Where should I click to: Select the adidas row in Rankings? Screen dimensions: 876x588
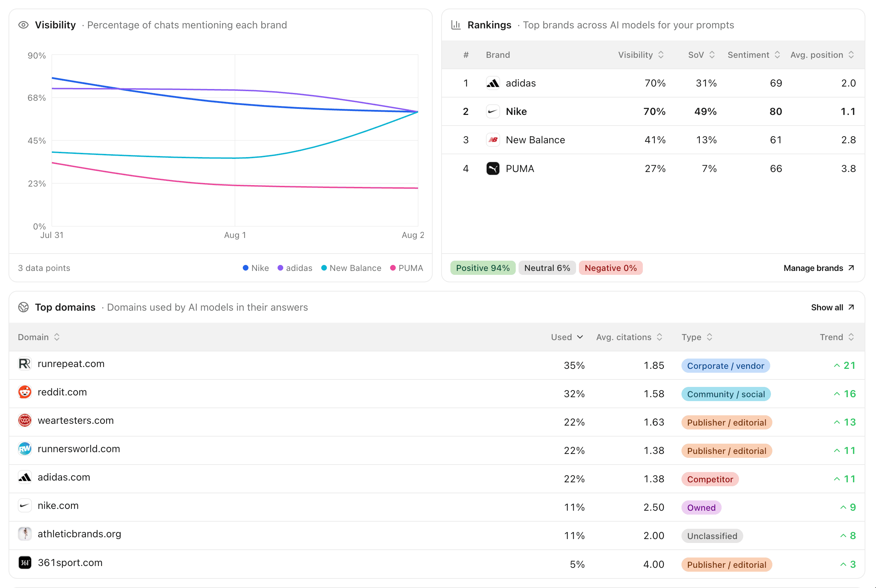pyautogui.click(x=653, y=83)
